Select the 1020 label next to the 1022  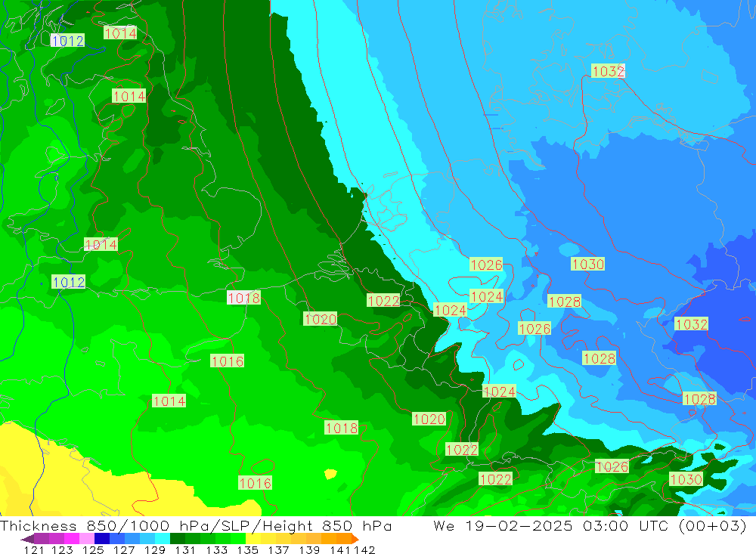pos(320,319)
